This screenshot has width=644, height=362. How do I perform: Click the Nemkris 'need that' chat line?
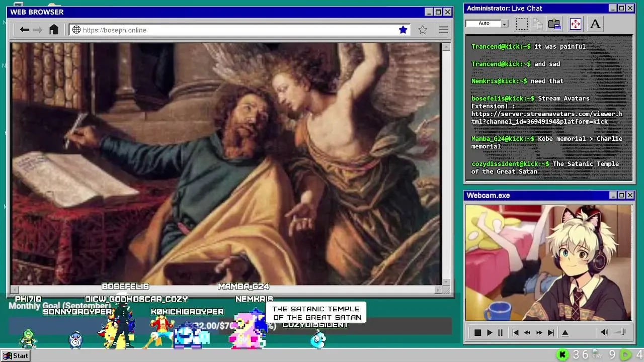tap(518, 81)
